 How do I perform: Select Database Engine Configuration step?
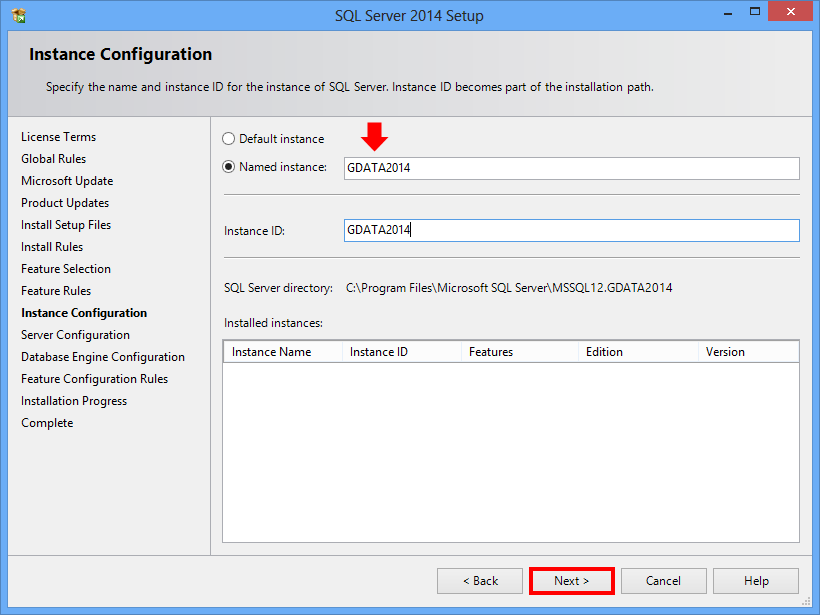click(x=103, y=357)
